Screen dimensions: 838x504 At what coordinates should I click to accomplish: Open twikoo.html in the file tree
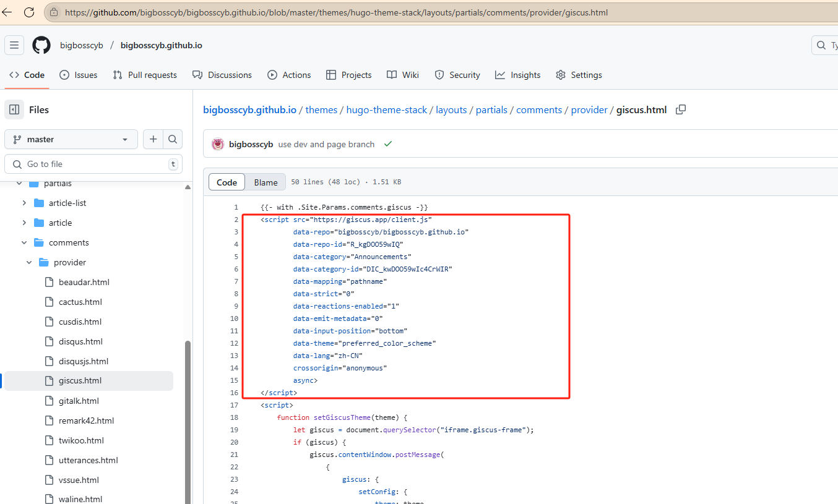[x=81, y=440]
